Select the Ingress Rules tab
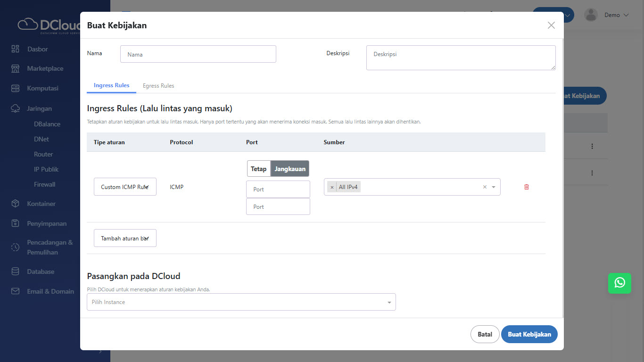The image size is (644, 362). [111, 85]
